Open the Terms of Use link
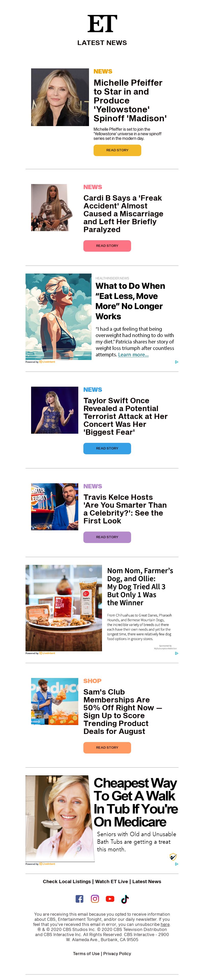Image resolution: width=204 pixels, height=980 pixels. pos(86,953)
